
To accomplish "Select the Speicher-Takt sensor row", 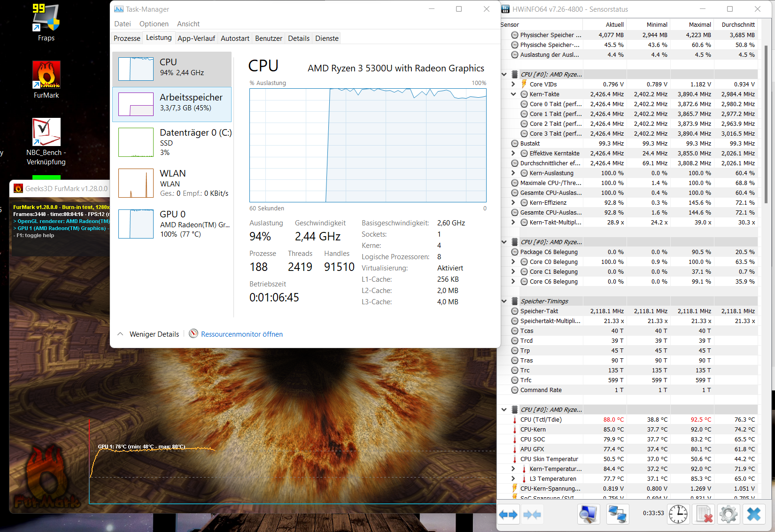I will coord(628,311).
